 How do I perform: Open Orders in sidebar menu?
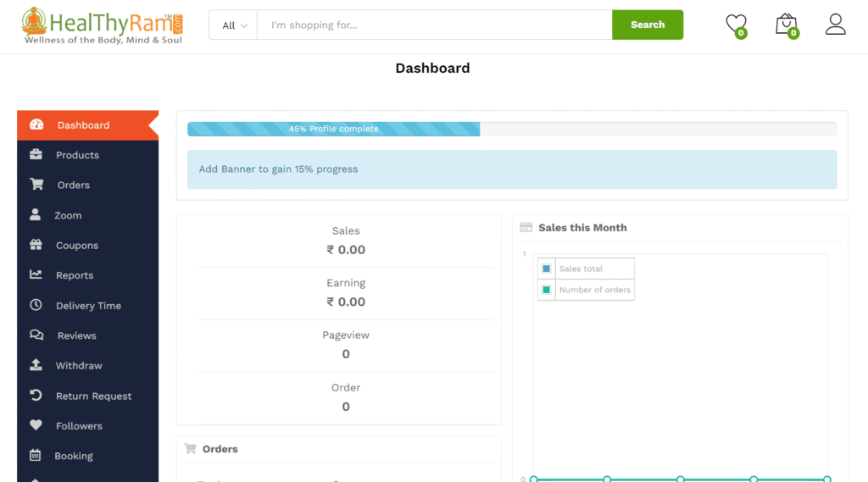[x=88, y=185]
